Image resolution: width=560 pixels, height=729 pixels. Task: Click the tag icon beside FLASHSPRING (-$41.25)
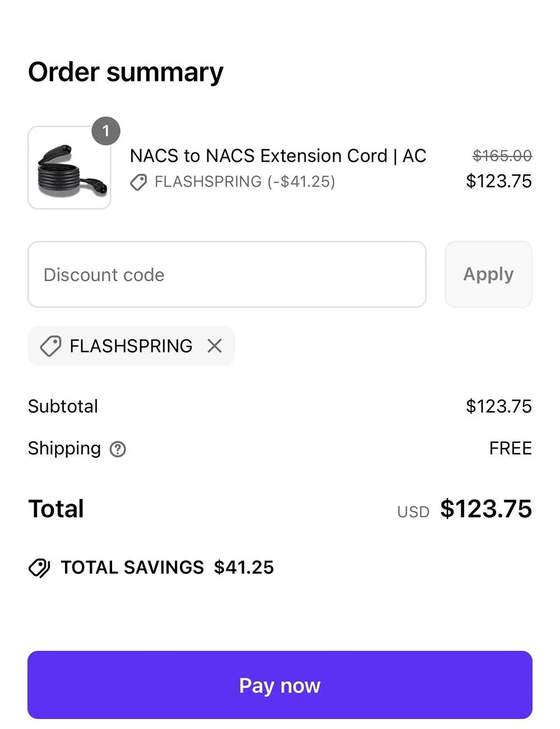138,182
